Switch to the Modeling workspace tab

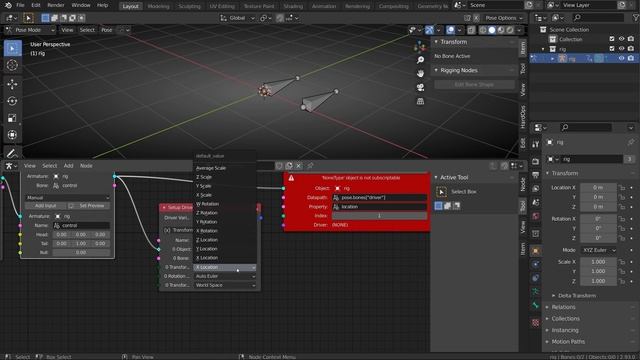(158, 6)
